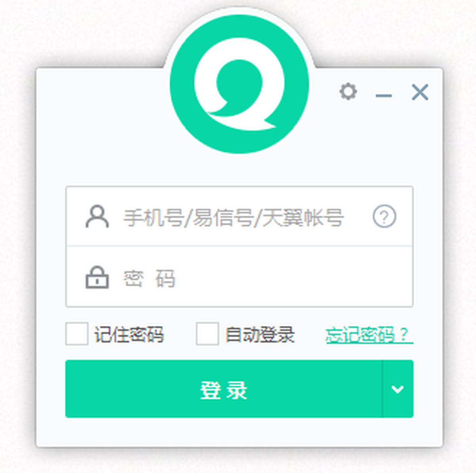Click the 自动登录 label text
This screenshot has width=476, height=473.
click(260, 335)
